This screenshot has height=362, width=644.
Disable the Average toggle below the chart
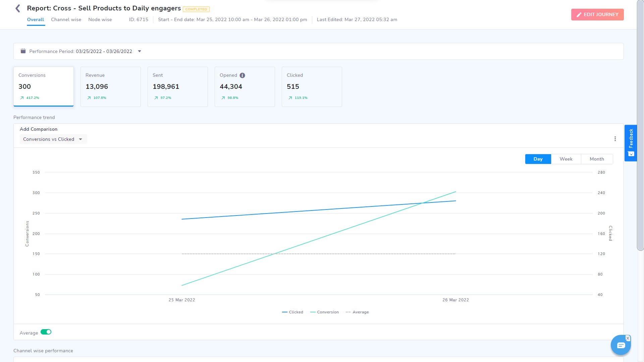(47, 332)
